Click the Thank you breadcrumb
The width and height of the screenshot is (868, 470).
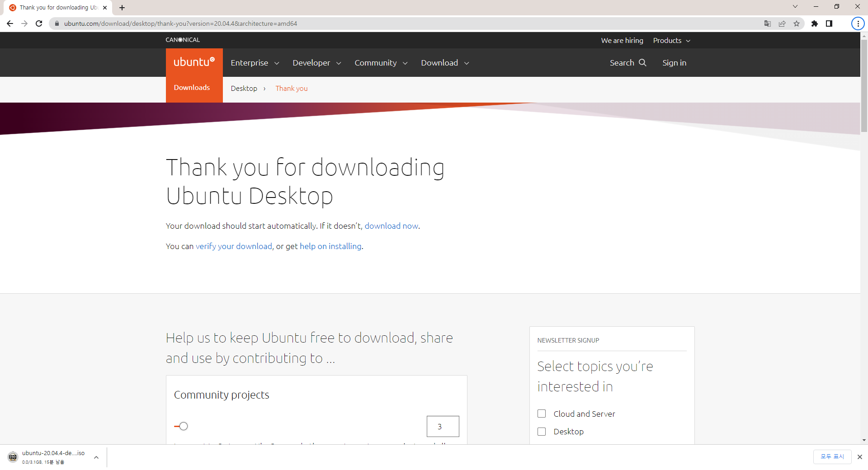pyautogui.click(x=292, y=89)
